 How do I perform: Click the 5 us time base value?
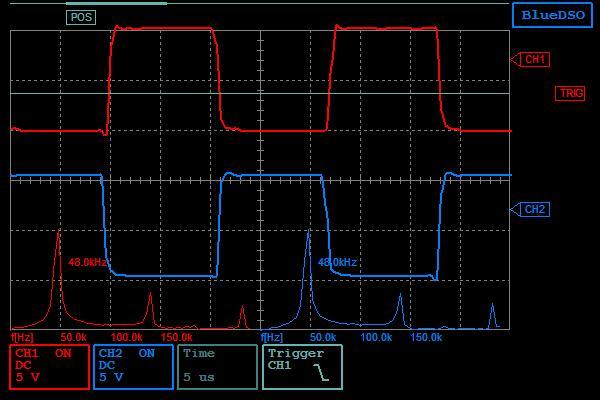[199, 377]
